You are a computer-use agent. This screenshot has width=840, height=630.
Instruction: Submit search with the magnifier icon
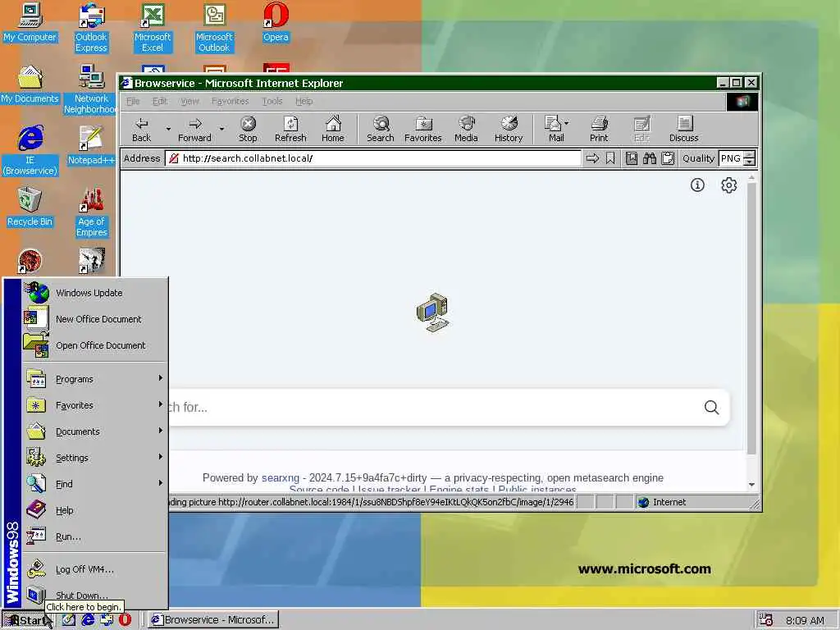[x=711, y=408]
